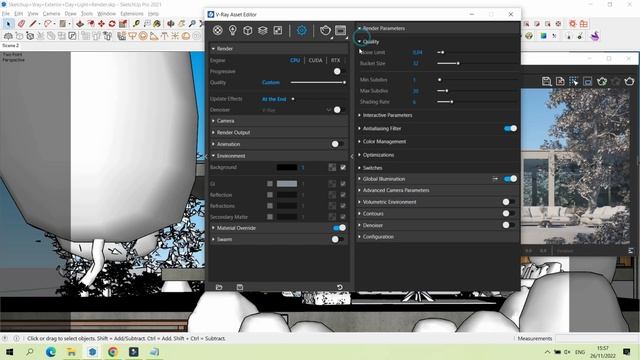Select the SketchUp Select arrow tool
This screenshot has width=640, height=360.
pyautogui.click(x=8, y=24)
